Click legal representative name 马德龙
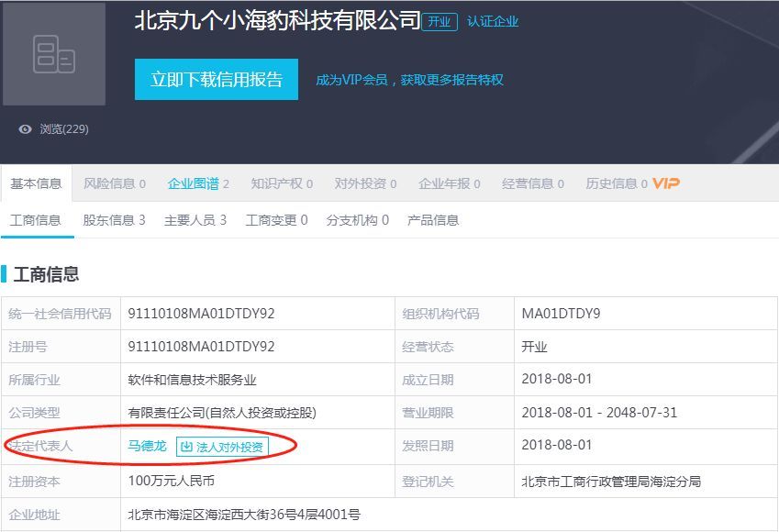Image resolution: width=779 pixels, height=532 pixels. coord(147,447)
